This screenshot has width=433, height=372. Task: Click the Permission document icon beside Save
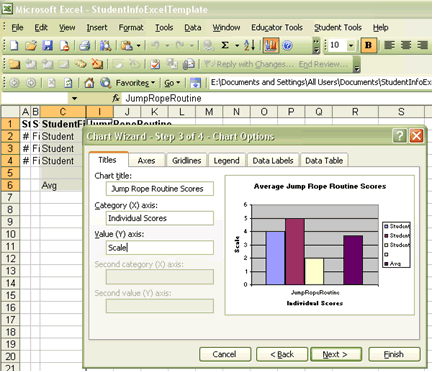pos(64,45)
